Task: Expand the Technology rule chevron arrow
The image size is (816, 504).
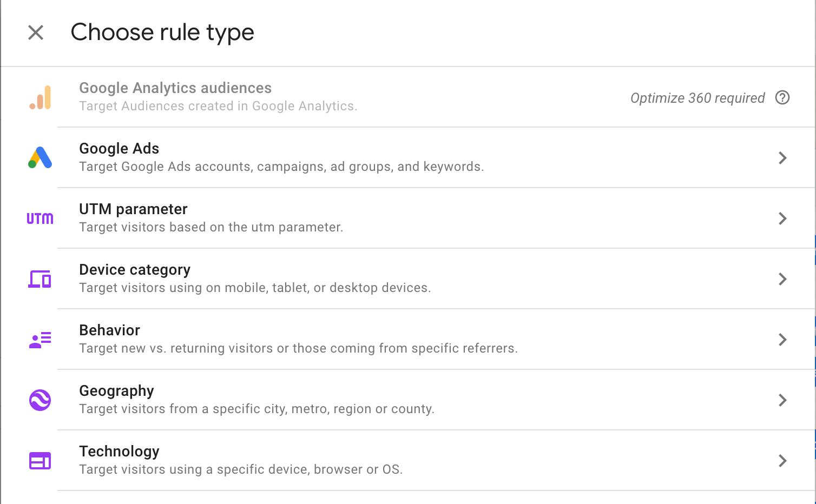Action: (782, 461)
